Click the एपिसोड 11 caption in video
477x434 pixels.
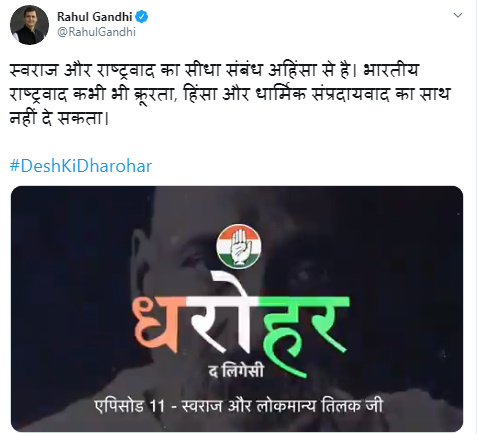[x=130, y=406]
